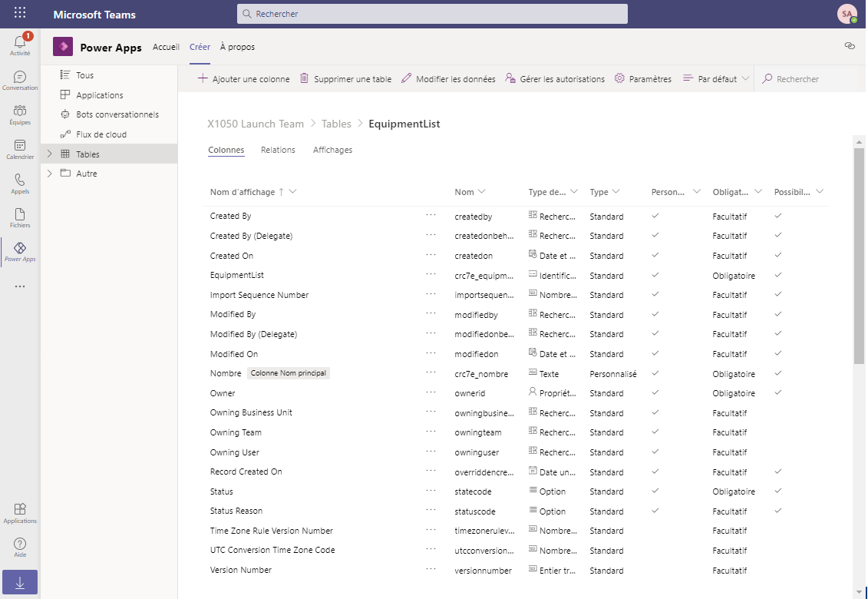This screenshot has width=868, height=599.
Task: Open more options for Owner row
Action: (431, 392)
